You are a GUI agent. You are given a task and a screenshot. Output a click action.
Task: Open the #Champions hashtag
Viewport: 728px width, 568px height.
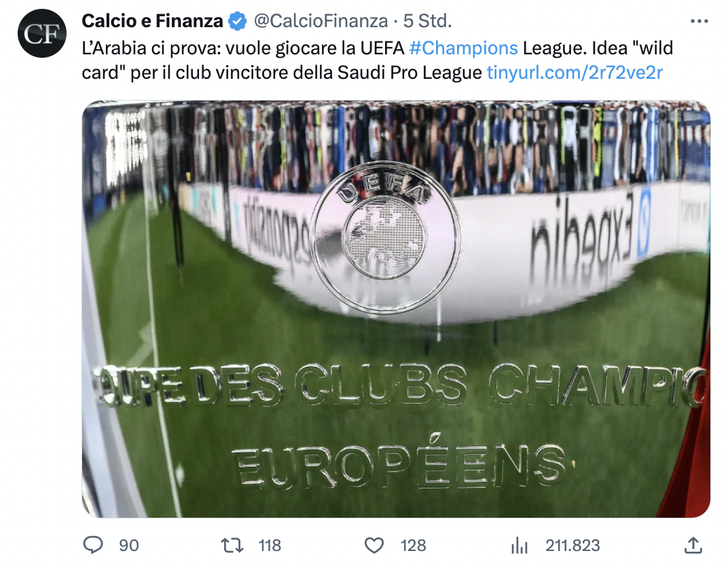coord(463,48)
